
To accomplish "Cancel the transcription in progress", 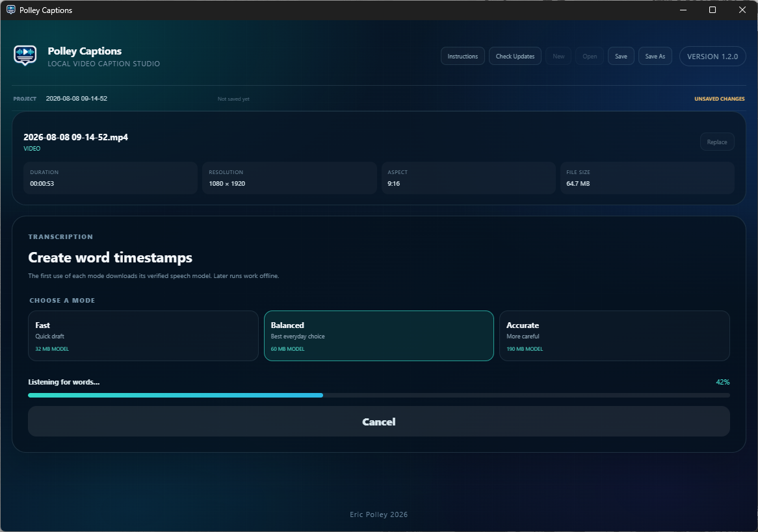I will tap(378, 422).
